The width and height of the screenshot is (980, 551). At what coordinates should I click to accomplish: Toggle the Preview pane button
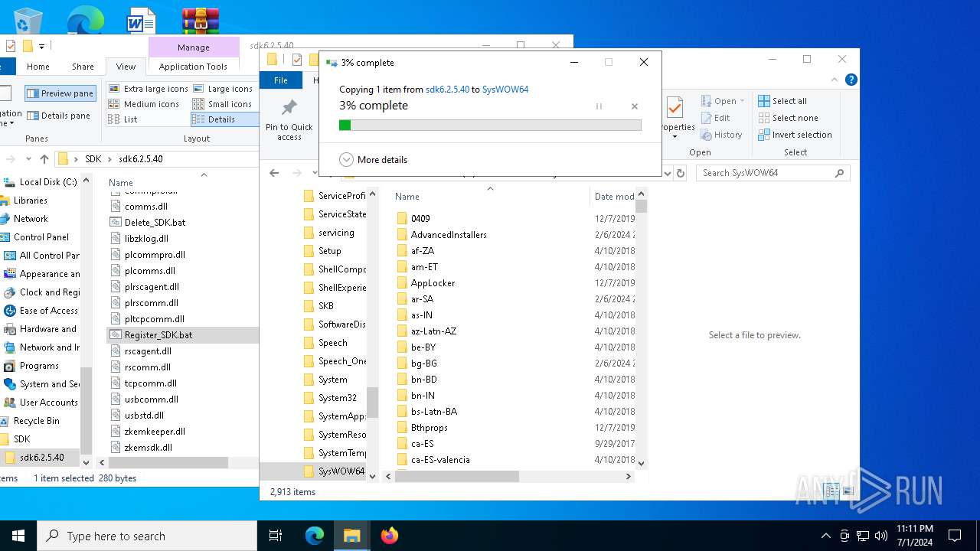click(x=60, y=93)
